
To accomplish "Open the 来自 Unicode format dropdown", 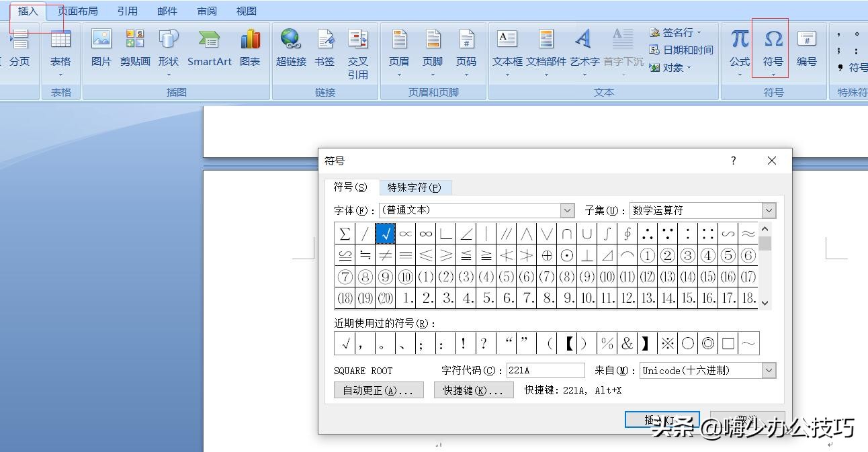I will pos(768,370).
